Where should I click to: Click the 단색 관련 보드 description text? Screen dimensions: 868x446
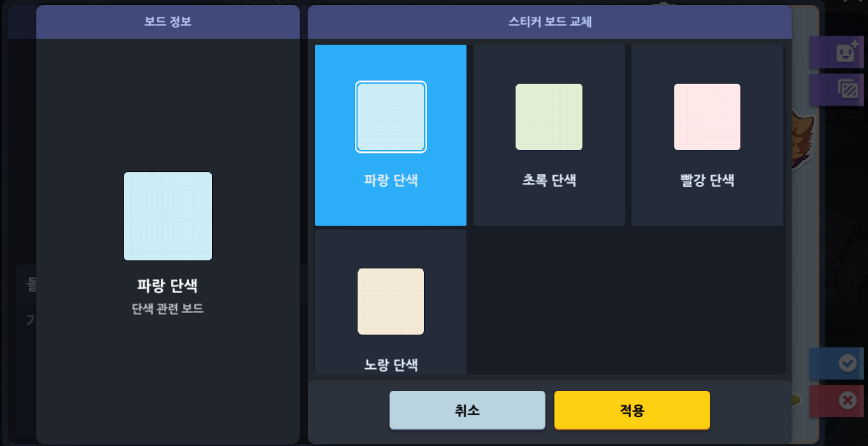[x=168, y=309]
